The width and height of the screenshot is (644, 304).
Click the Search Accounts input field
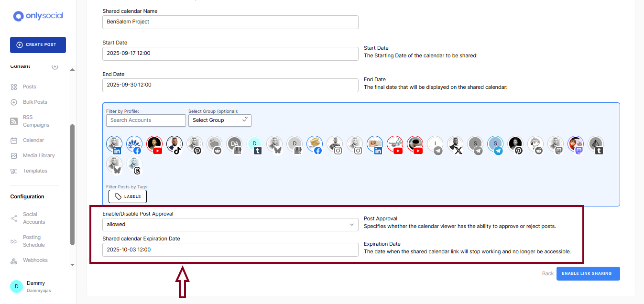(x=146, y=120)
